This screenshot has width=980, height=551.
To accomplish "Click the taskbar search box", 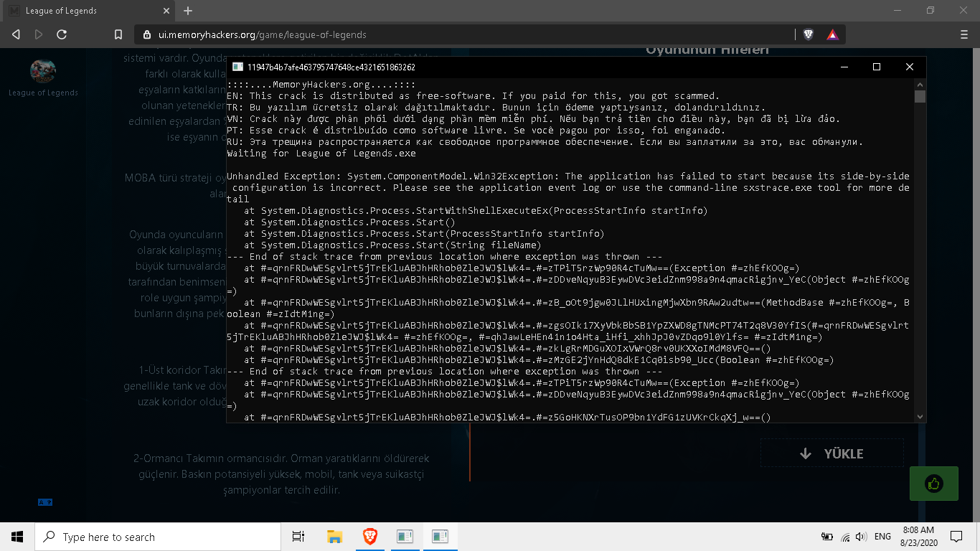I will pos(158,537).
